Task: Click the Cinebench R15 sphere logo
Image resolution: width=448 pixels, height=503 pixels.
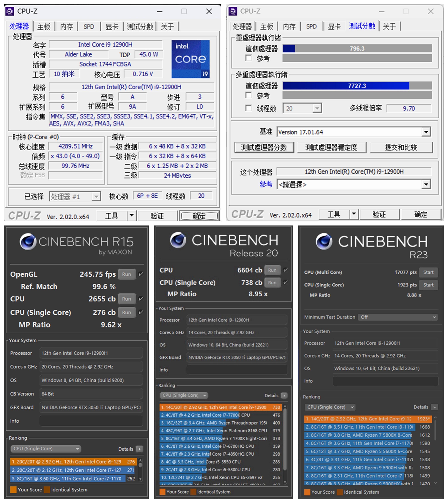Action: click(28, 242)
